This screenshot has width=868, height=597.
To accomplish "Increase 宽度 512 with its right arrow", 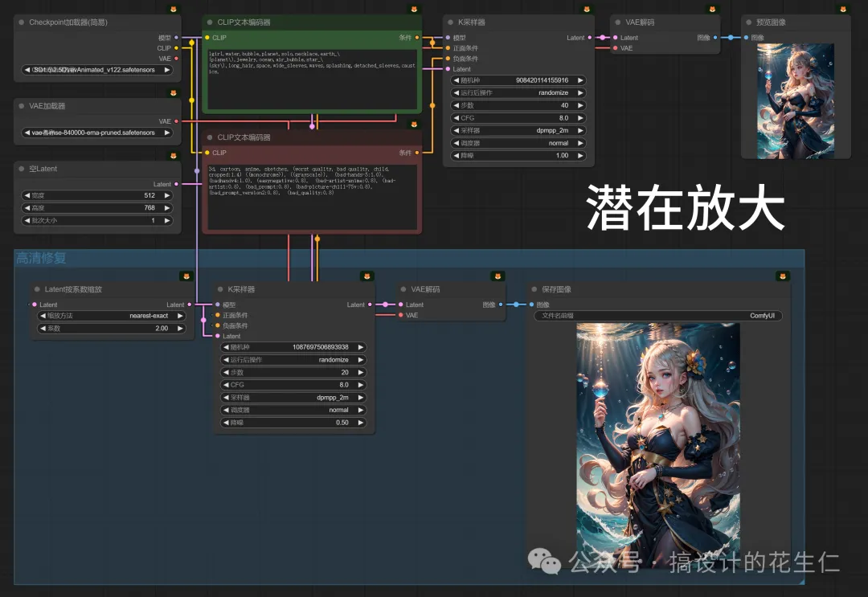I will click(x=166, y=195).
